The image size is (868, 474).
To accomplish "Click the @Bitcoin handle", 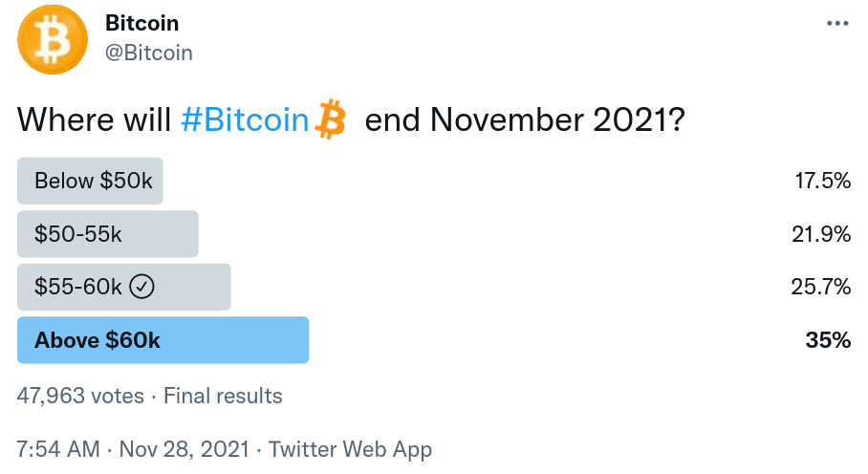I will pos(149,53).
